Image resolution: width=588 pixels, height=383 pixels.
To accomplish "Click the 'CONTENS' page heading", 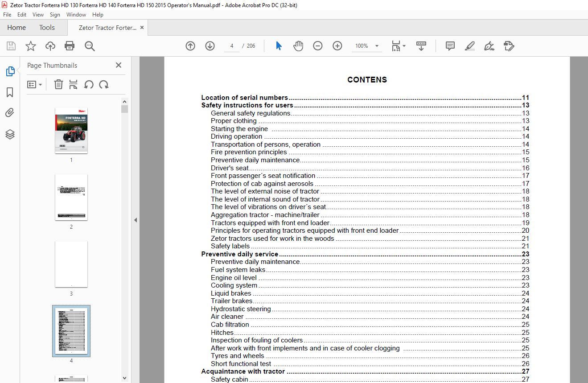I will point(367,80).
